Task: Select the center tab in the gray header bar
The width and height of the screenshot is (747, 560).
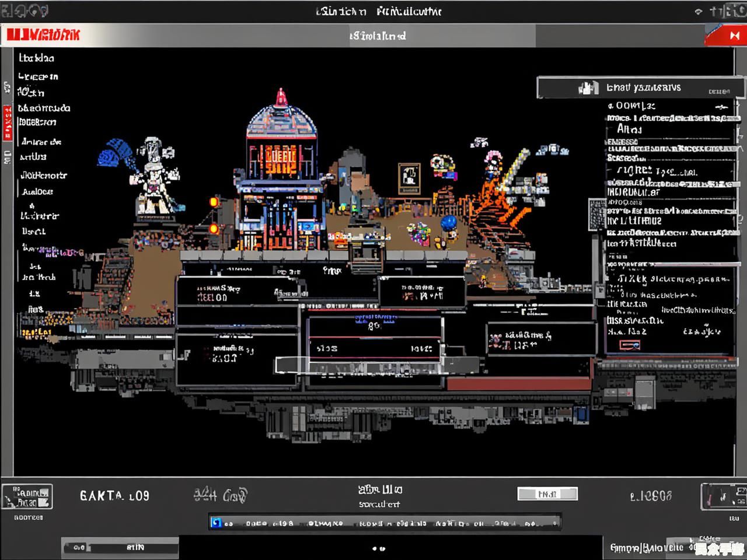Action: 378,36
